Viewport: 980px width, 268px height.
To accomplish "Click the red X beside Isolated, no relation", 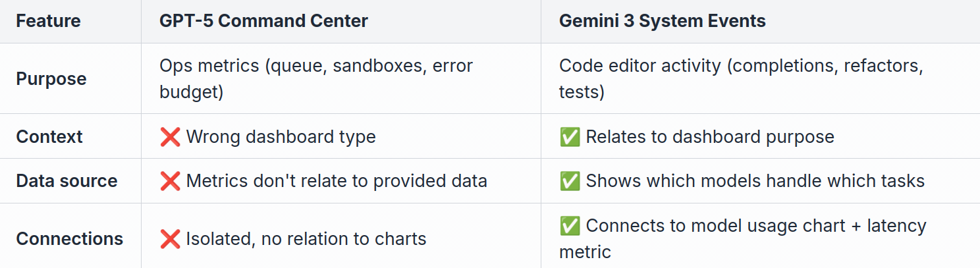I will point(170,238).
